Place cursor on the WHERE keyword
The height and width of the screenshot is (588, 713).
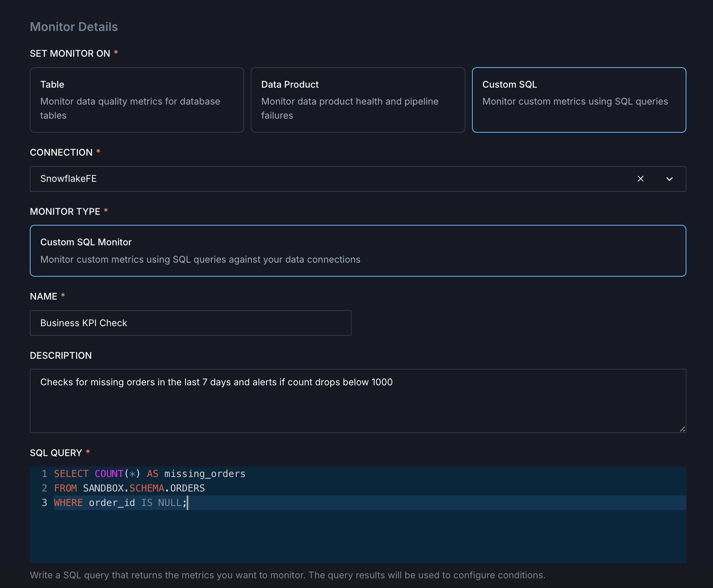click(x=68, y=503)
